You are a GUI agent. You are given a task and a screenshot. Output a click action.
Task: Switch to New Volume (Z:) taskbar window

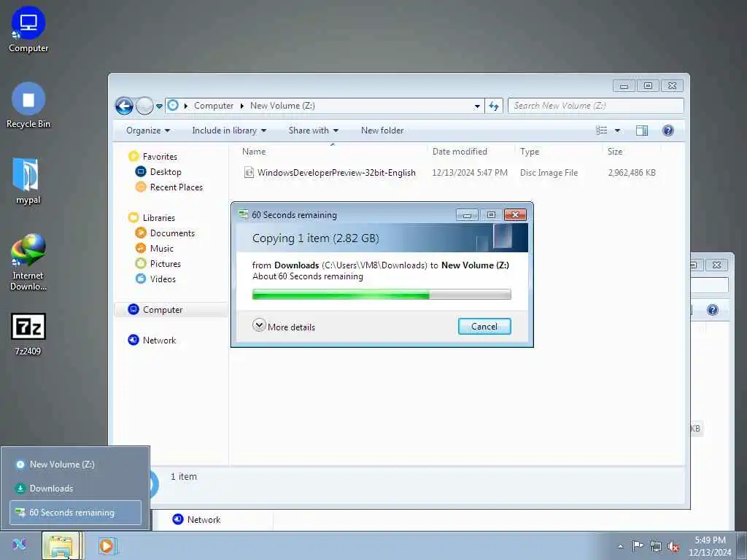click(75, 464)
